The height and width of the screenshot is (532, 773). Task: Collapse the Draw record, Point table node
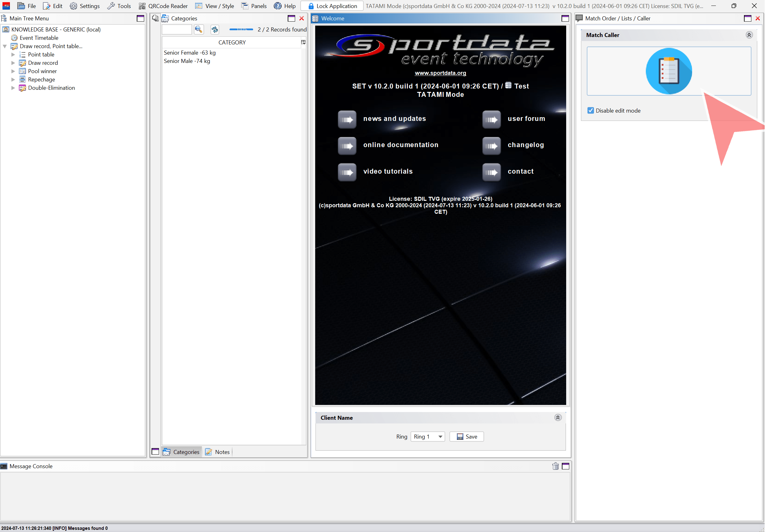[5, 46]
